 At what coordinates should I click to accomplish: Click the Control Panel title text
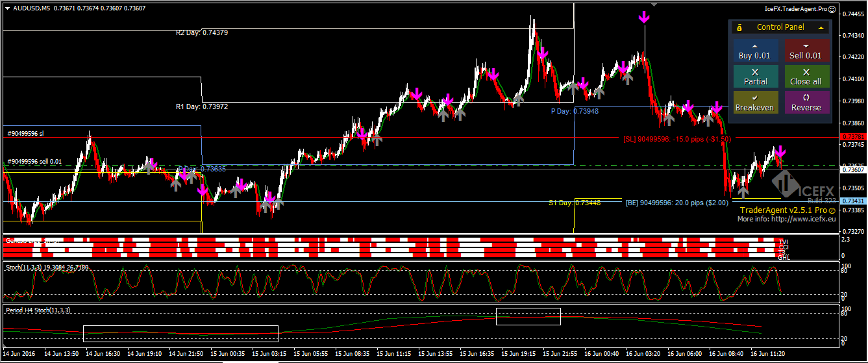pyautogui.click(x=780, y=27)
